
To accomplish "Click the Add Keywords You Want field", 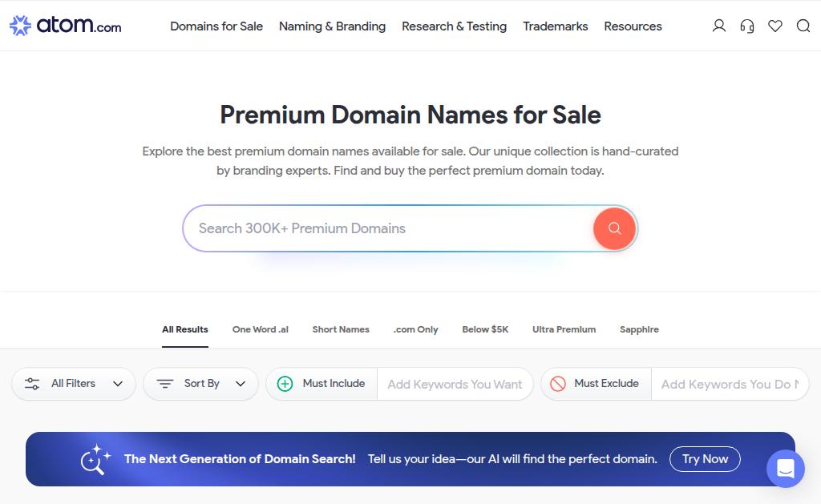I will point(455,384).
